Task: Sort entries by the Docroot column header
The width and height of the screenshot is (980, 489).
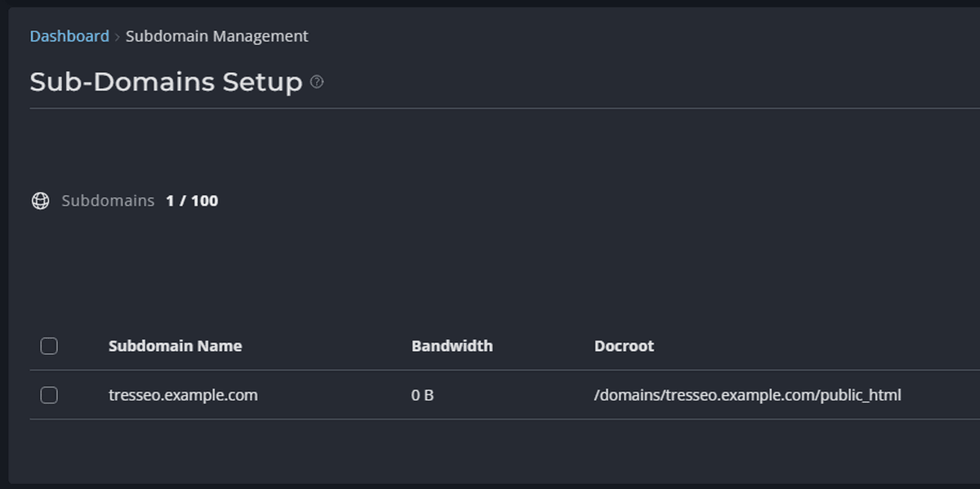Action: coord(624,345)
